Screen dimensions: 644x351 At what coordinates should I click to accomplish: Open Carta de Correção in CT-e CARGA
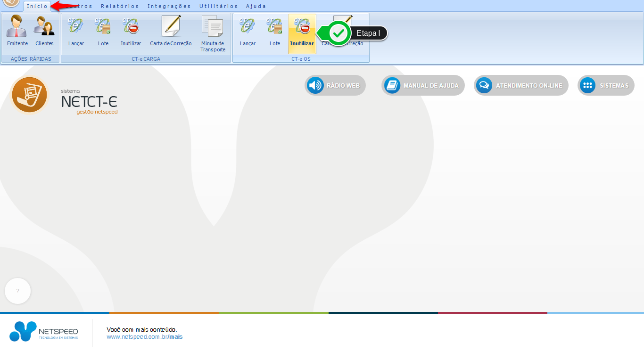coord(171,31)
